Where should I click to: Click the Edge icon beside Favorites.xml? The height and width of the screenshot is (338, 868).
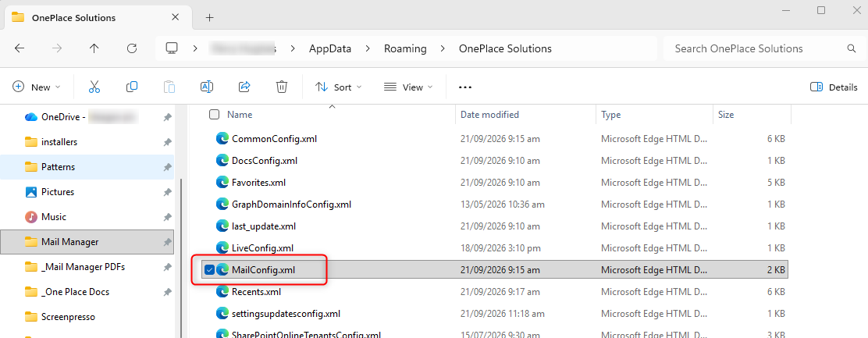pyautogui.click(x=222, y=182)
